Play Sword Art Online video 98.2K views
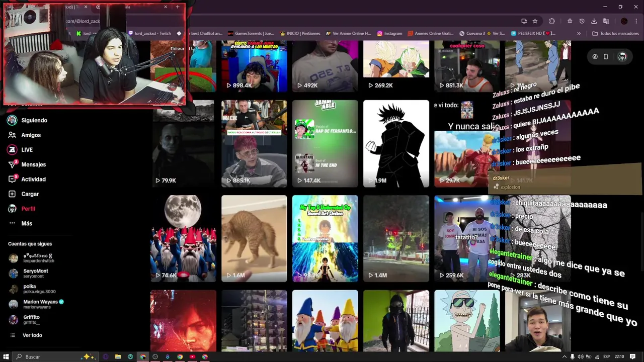 pyautogui.click(x=325, y=238)
